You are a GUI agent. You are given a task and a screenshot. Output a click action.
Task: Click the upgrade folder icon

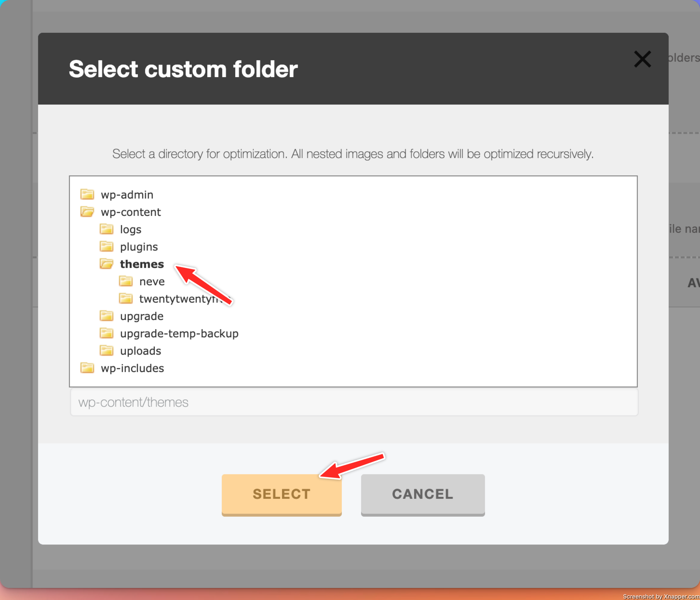(x=106, y=316)
